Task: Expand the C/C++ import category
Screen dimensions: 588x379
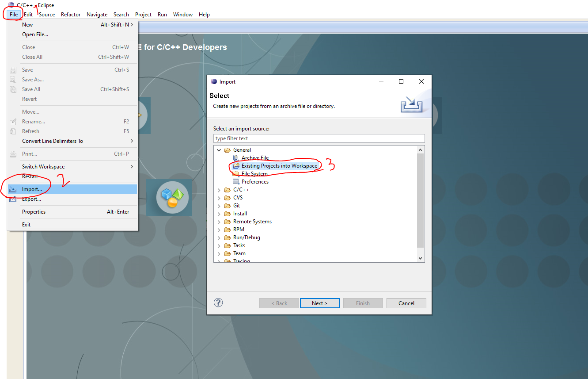Action: click(x=219, y=190)
